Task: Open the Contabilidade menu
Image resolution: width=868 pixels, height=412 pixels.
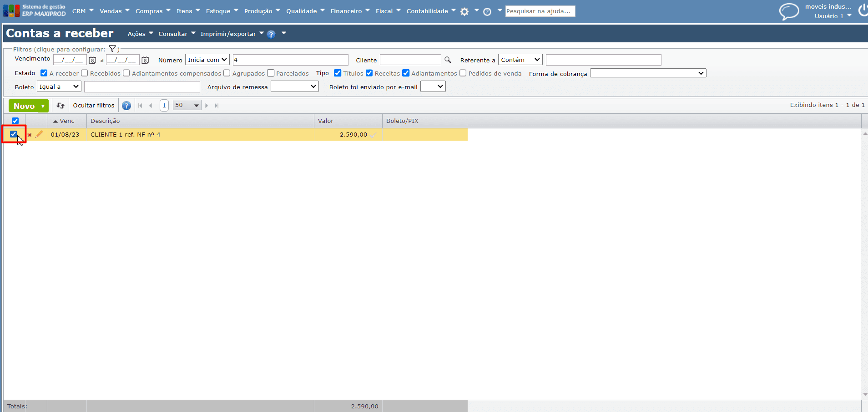Action: click(x=431, y=11)
